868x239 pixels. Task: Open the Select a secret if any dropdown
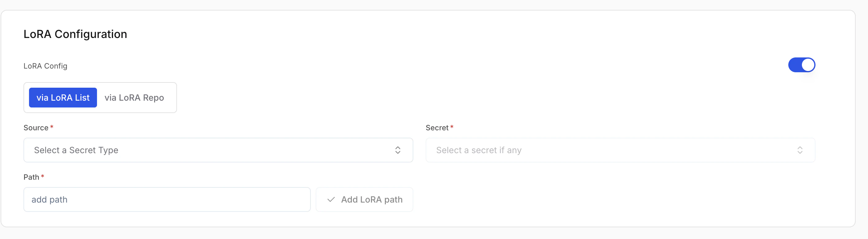click(x=620, y=150)
